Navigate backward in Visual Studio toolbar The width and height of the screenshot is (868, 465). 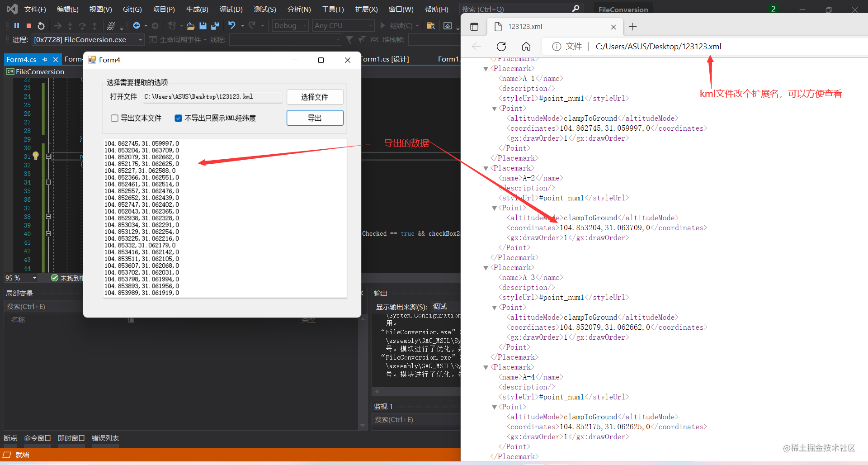(x=137, y=26)
